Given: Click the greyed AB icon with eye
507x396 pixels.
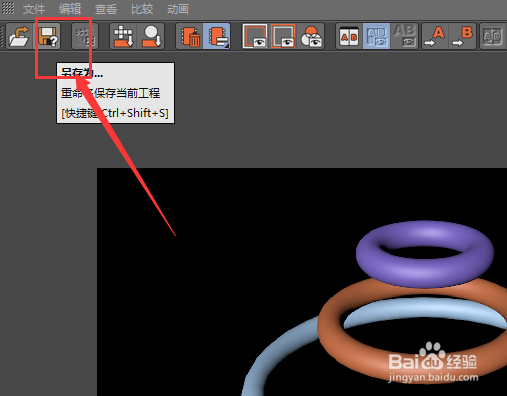Looking at the screenshot, I should tap(404, 36).
